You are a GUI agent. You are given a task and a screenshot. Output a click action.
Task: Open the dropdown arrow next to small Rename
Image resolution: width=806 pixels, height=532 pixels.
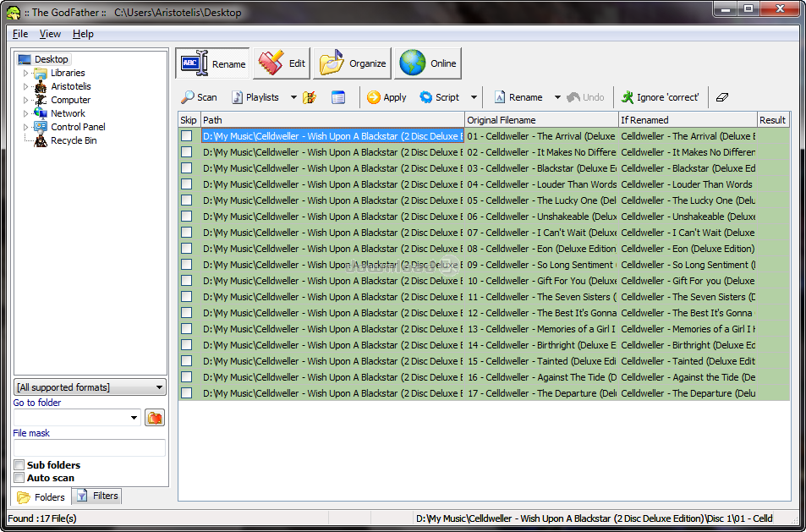[x=557, y=97]
